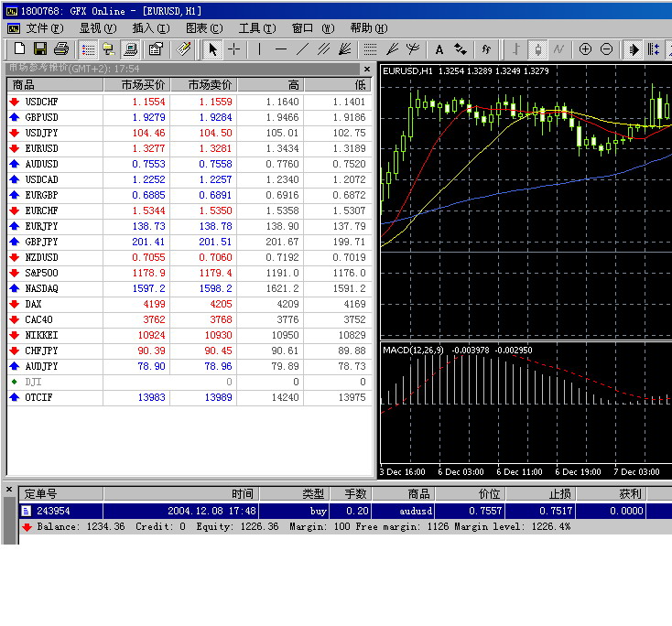This screenshot has height=626, width=672.
Task: Click the New Chart toolbar icon
Action: tap(17, 49)
